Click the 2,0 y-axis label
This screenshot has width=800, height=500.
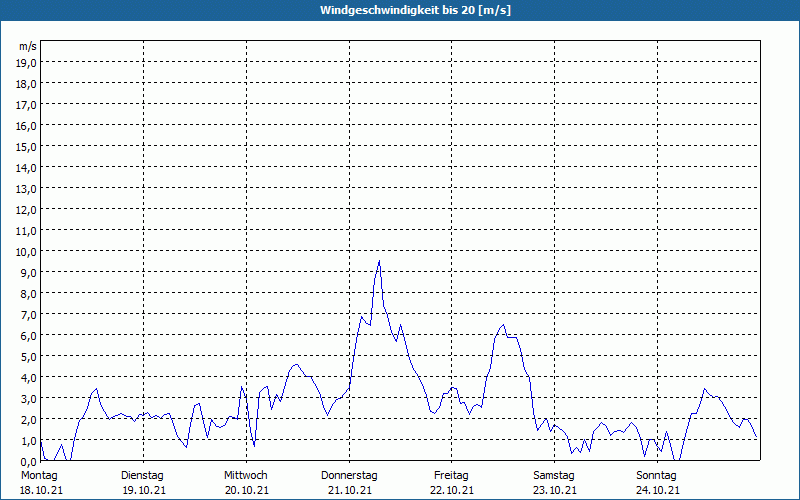tap(28, 419)
